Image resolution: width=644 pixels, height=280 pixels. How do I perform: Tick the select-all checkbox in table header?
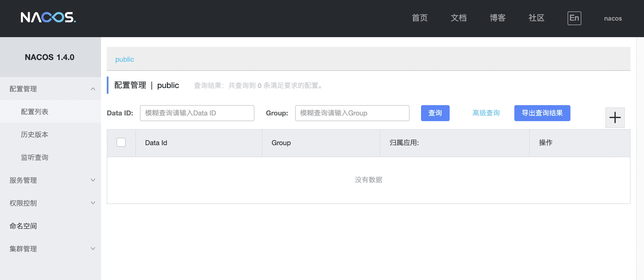[121, 142]
